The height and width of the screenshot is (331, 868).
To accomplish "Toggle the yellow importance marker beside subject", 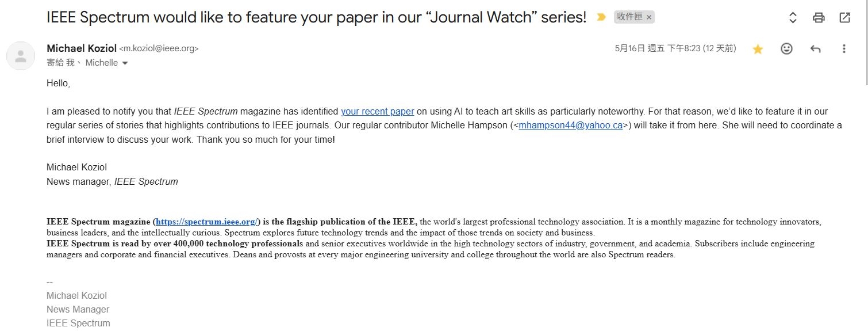I will click(601, 17).
